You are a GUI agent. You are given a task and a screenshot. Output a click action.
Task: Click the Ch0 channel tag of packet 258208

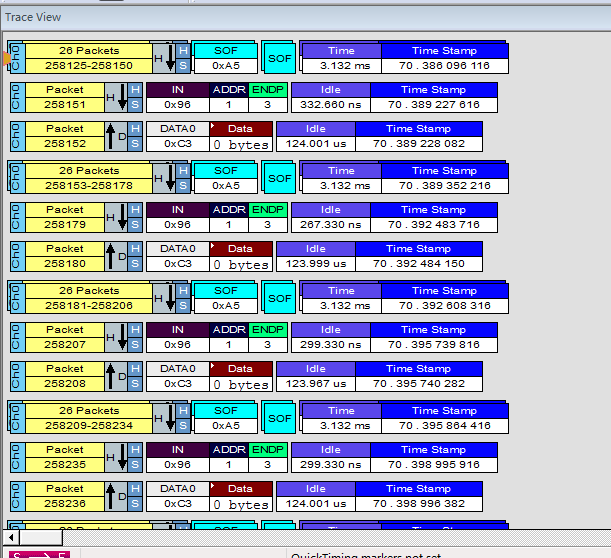16,376
